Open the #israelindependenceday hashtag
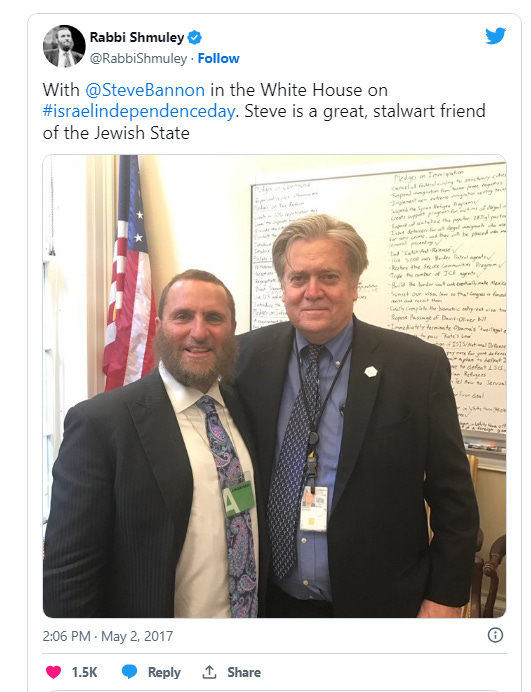The image size is (531, 692). coord(139,111)
